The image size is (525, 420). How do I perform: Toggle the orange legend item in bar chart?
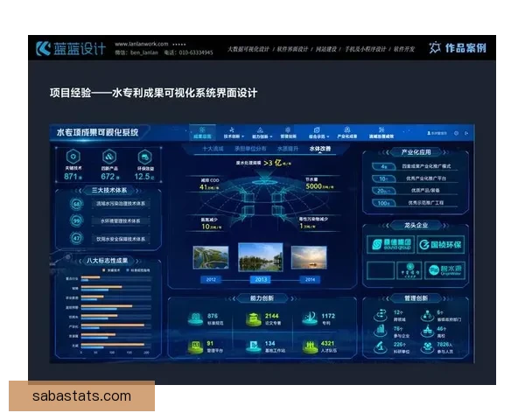[x=111, y=270]
